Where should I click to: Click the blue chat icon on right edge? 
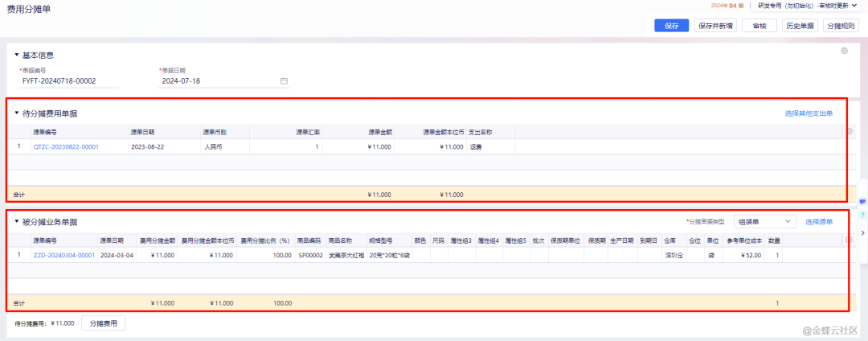tap(862, 201)
